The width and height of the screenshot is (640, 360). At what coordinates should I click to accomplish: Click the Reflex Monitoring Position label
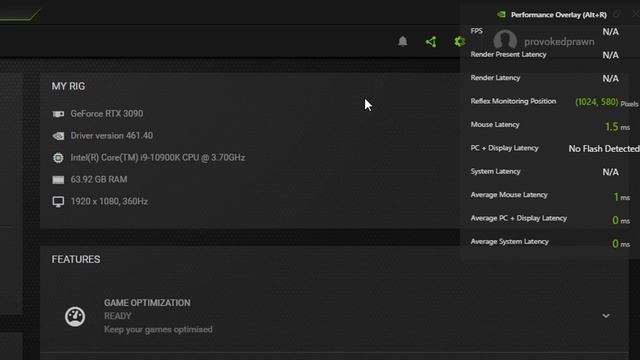(x=513, y=101)
